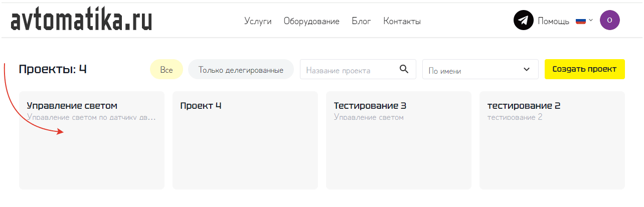Screen dimensions: 644x207
Task: Open the 'Управление светом' project card
Action: coord(92,140)
